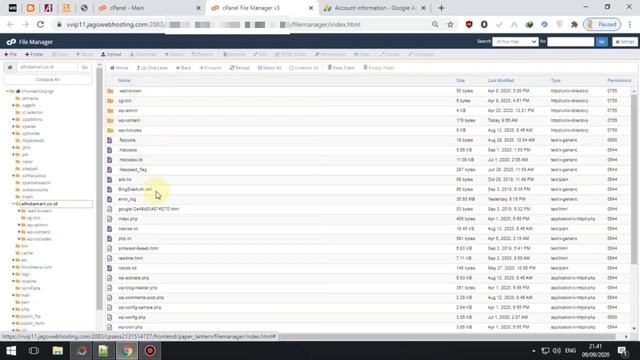Click the Move toolbar icon
This screenshot has height=360, width=640.
[x=84, y=54]
